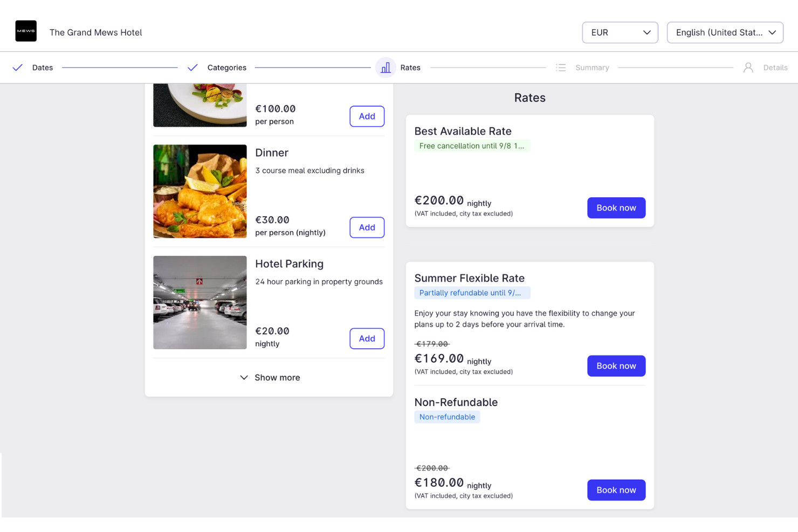Click the Partially refundable badge
The image size is (798, 532).
(472, 293)
